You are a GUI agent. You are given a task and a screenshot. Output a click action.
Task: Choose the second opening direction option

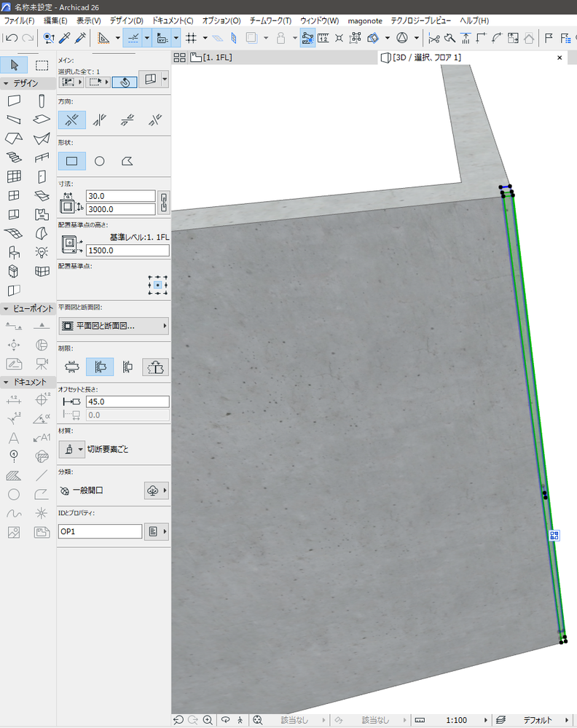(99, 120)
